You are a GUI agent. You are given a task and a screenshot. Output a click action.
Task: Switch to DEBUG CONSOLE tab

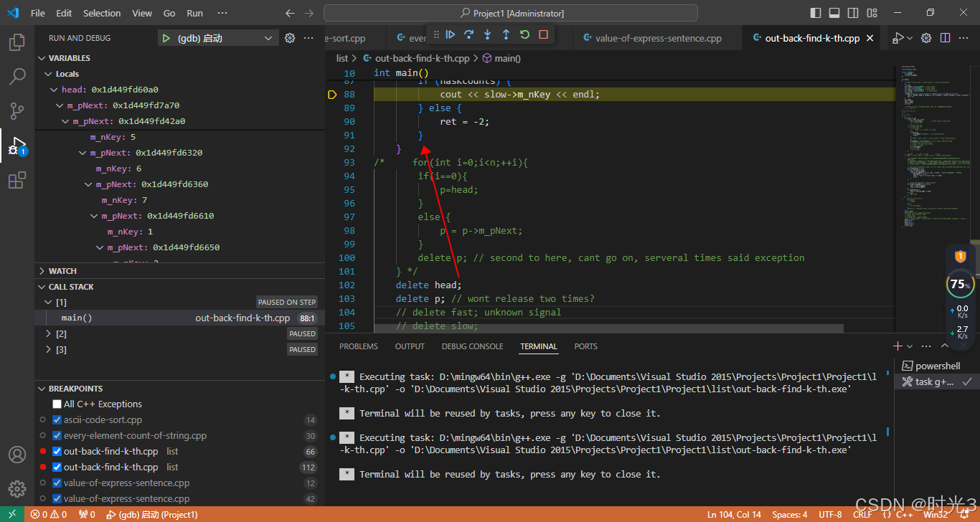pos(472,346)
